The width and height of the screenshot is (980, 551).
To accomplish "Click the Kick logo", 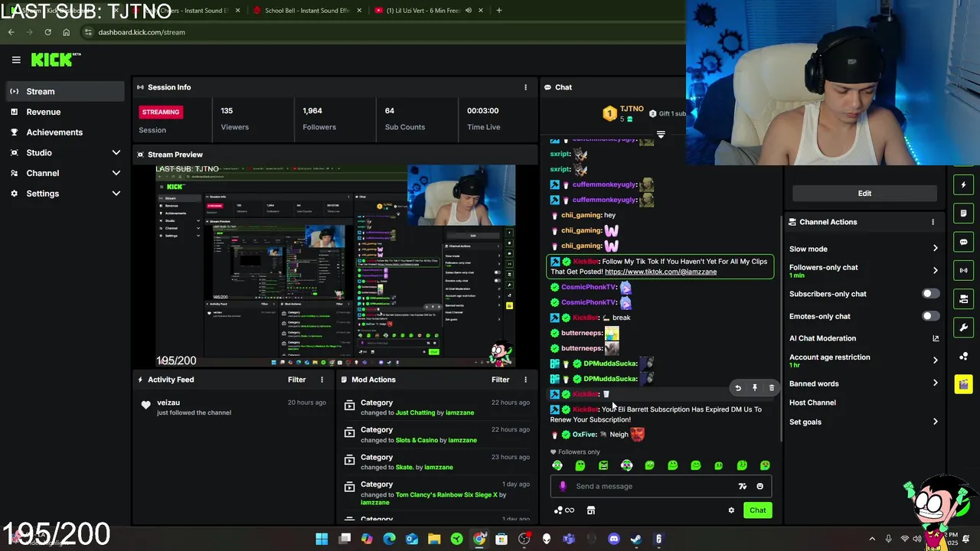I will [55, 60].
